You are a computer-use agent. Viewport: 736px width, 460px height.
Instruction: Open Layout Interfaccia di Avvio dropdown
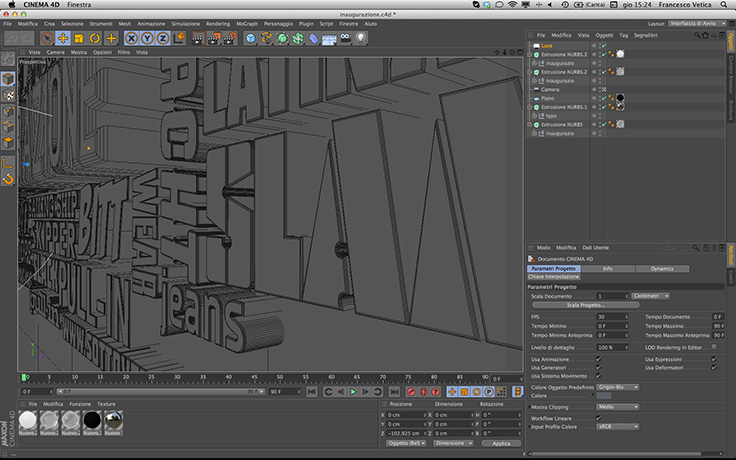click(698, 23)
